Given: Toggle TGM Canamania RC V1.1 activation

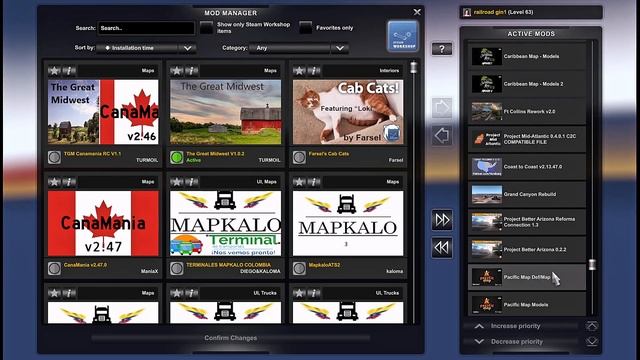Looking at the screenshot, I should pos(54,157).
